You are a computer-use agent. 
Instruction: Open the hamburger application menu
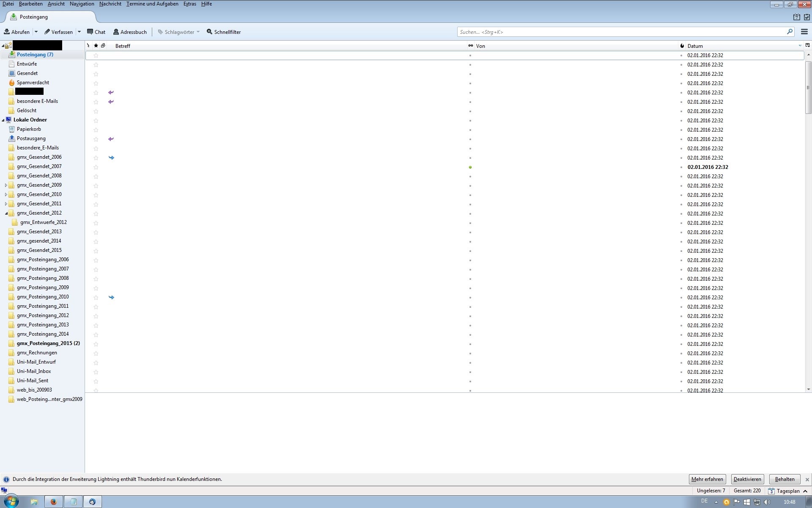point(804,32)
